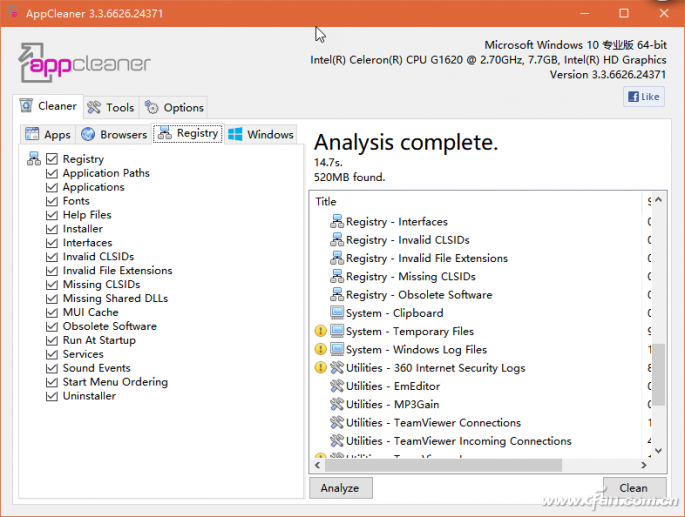Uncheck the MUI Cache checkbox
685x517 pixels.
coord(52,312)
